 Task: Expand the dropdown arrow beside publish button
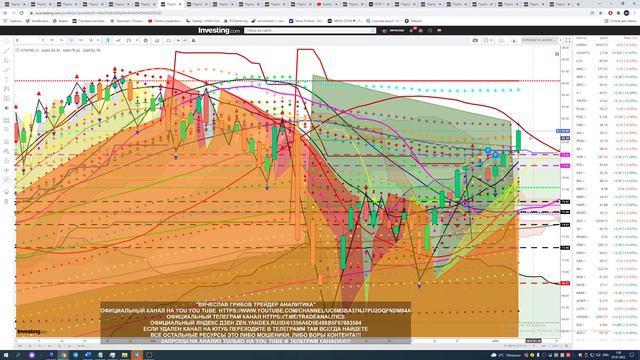click(x=560, y=40)
